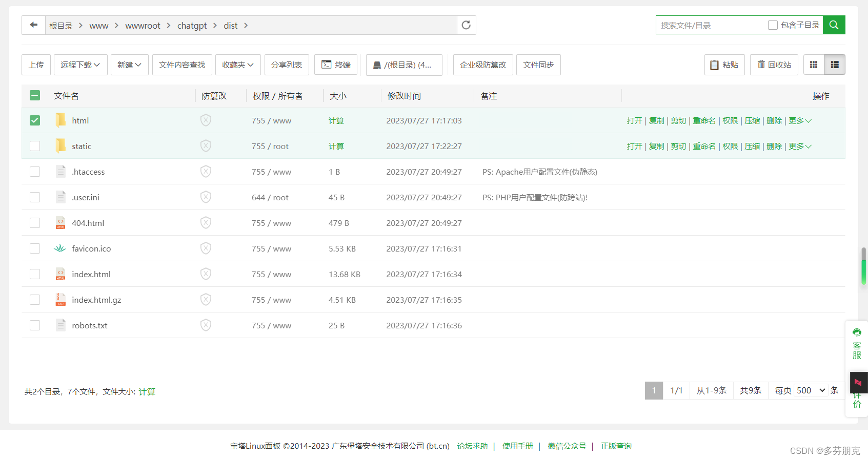Screen dimensions: 868x460
Task: Open per-page 500 count selector
Action: pos(811,390)
